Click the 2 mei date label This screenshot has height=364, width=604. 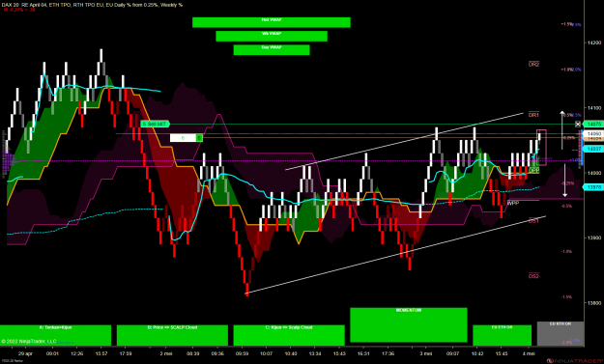pyautogui.click(x=166, y=353)
